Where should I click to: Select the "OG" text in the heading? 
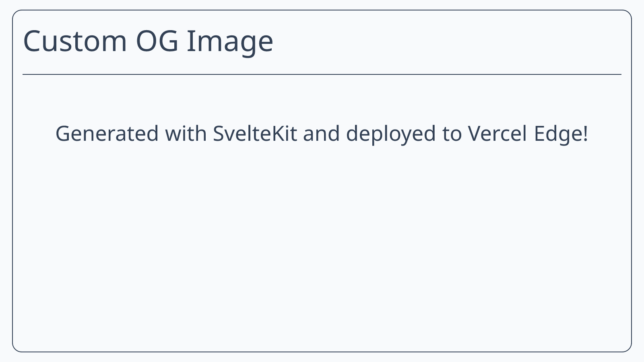pos(157,41)
